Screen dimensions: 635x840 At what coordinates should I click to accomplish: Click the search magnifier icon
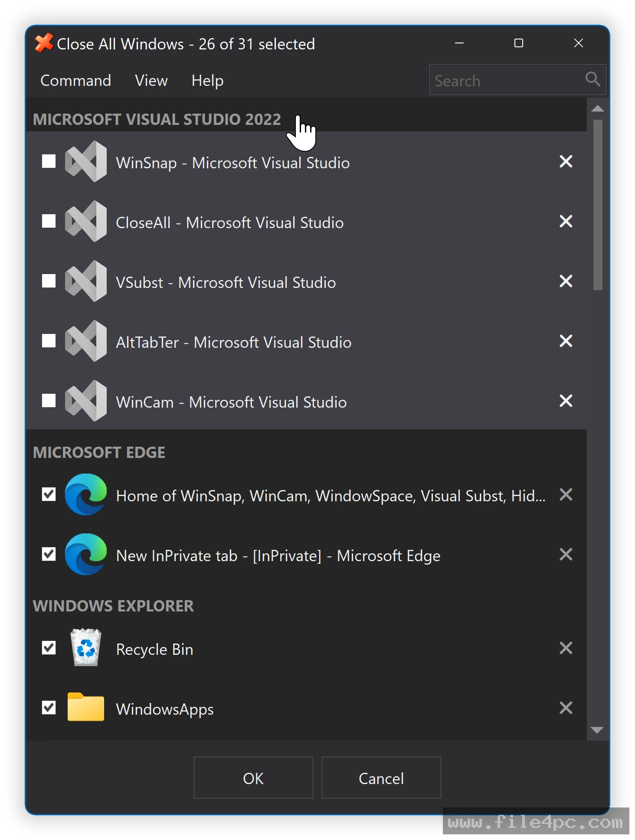point(592,79)
